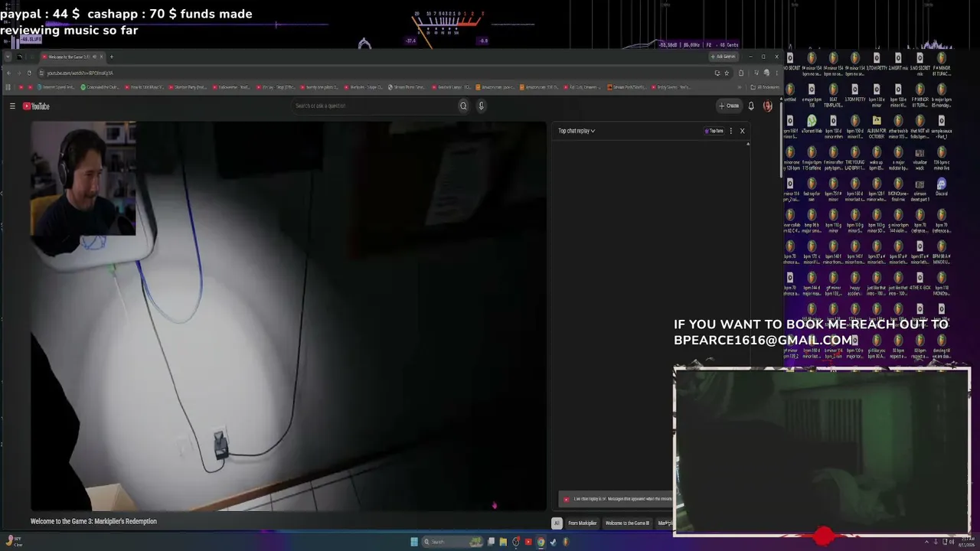This screenshot has height=551, width=980.
Task: Select the MONOtone final mix desktop file
Action: tap(898, 190)
